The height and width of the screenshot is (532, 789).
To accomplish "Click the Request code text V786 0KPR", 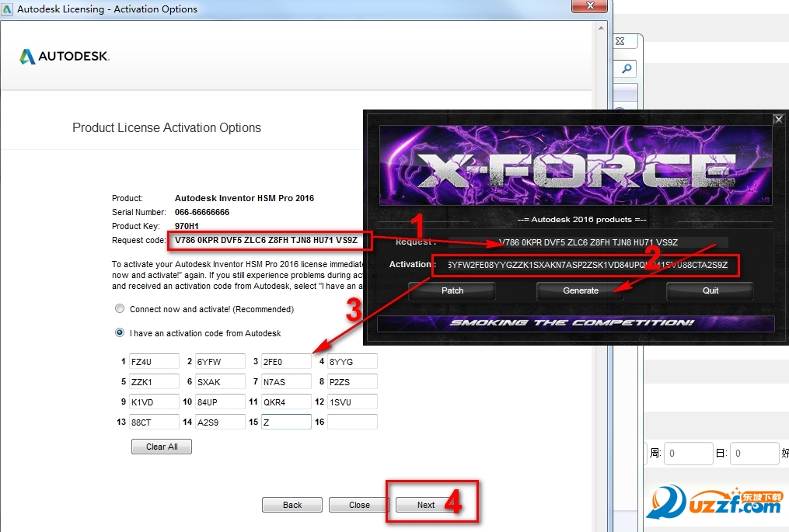I will (266, 240).
